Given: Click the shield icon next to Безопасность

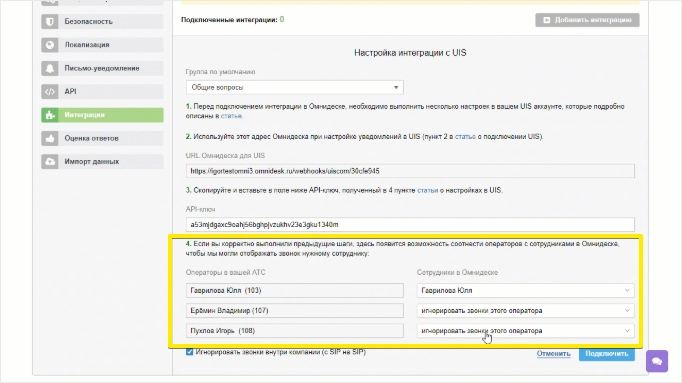Looking at the screenshot, I should coord(50,21).
